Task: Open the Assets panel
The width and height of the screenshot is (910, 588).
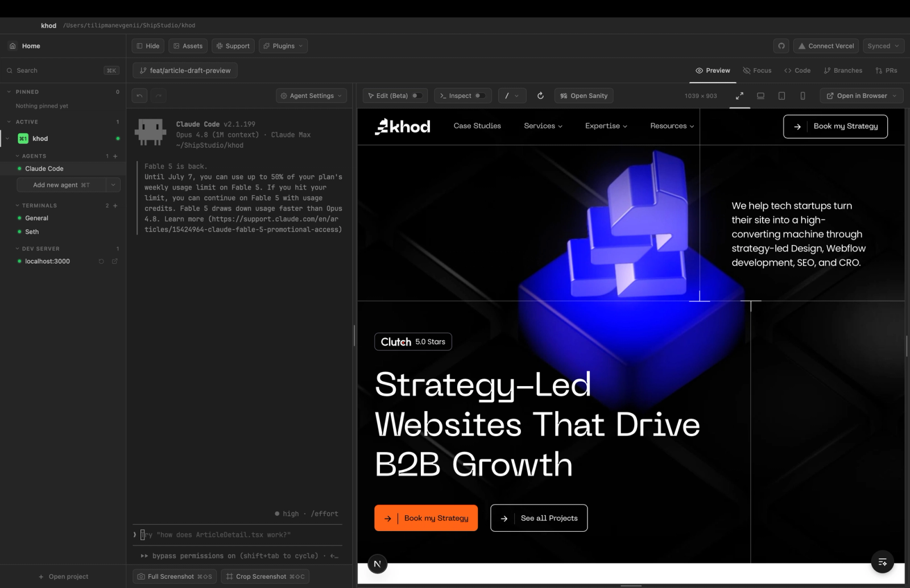Action: pyautogui.click(x=188, y=46)
